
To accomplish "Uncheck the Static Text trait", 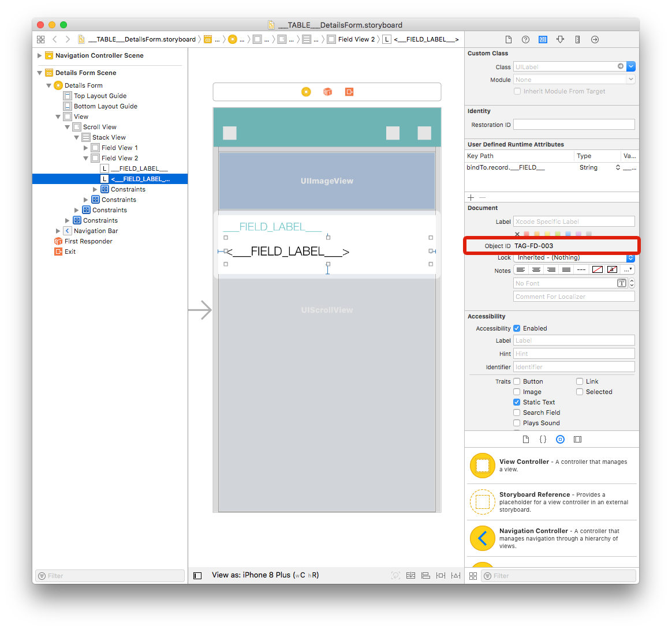I will [517, 402].
